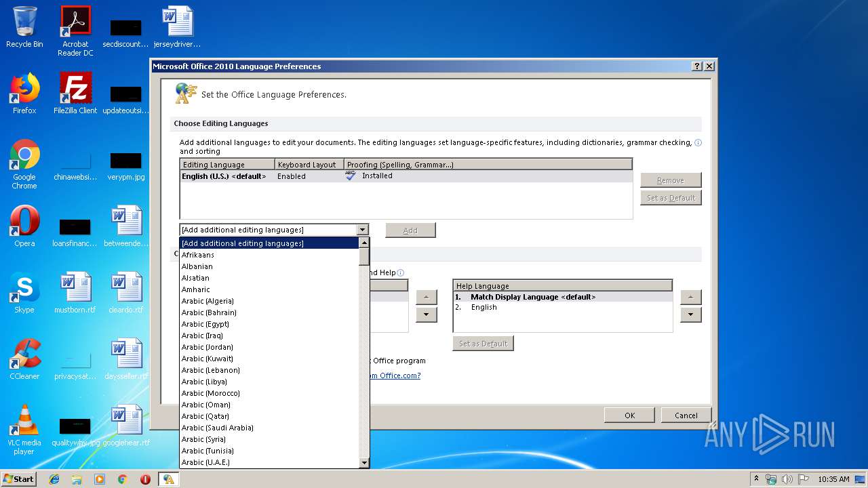868x488 pixels.
Task: Select the betweende Word document icon
Action: click(x=126, y=226)
